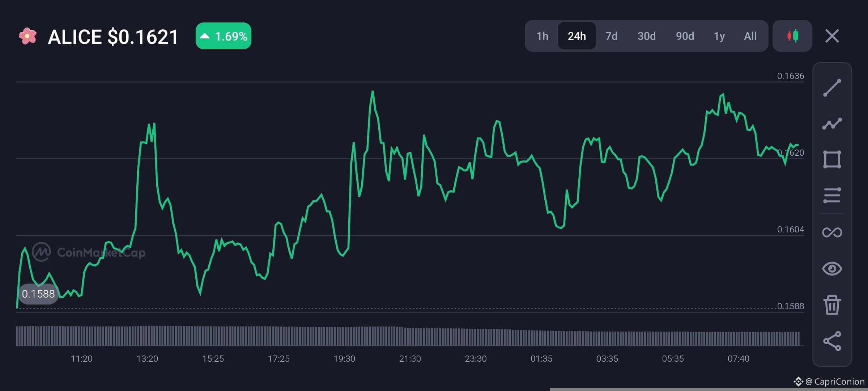The image size is (868, 391).
Task: Switch to the 30d timeframe tab
Action: click(646, 36)
